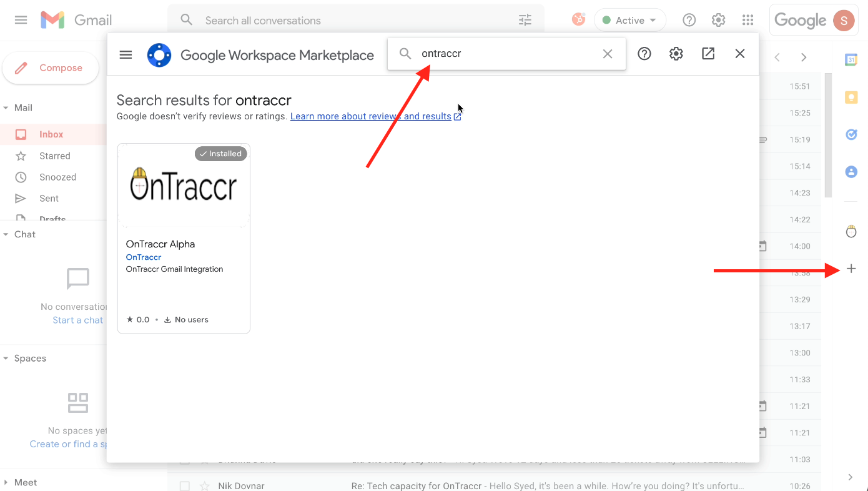The width and height of the screenshot is (868, 491).
Task: Click the Gmail search magnifier icon
Action: coord(186,20)
